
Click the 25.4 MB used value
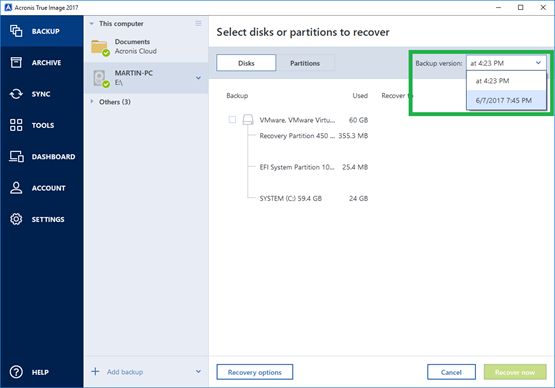click(x=355, y=167)
